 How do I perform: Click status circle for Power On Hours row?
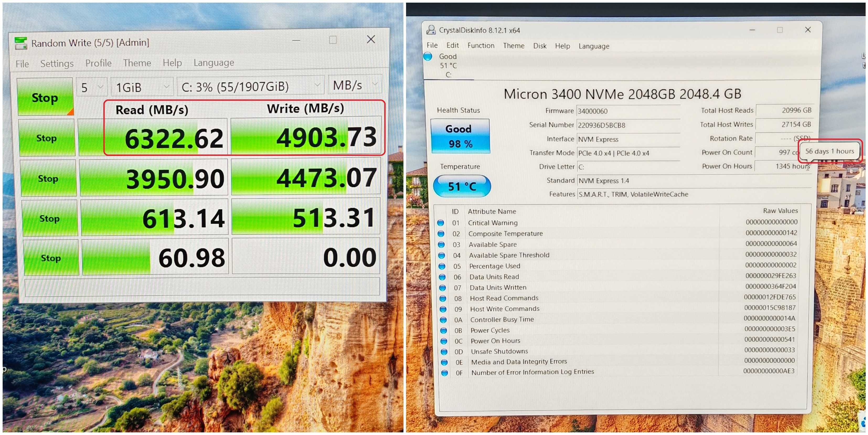pyautogui.click(x=444, y=341)
